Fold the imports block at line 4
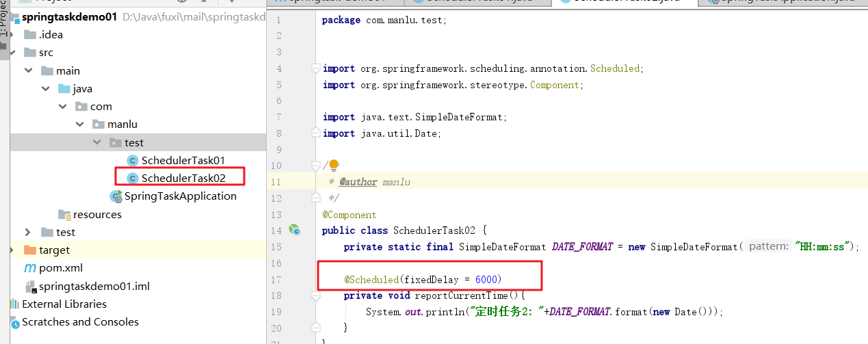This screenshot has height=344, width=868. [315, 68]
